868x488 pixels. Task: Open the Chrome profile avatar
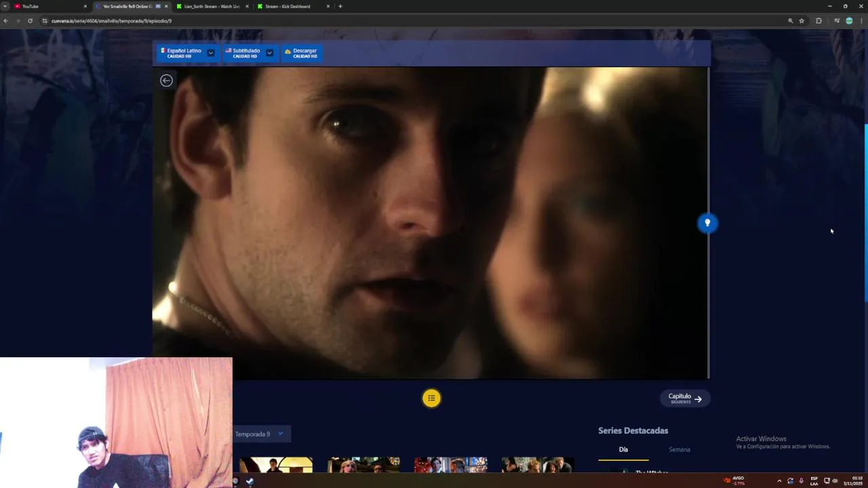pyautogui.click(x=849, y=21)
